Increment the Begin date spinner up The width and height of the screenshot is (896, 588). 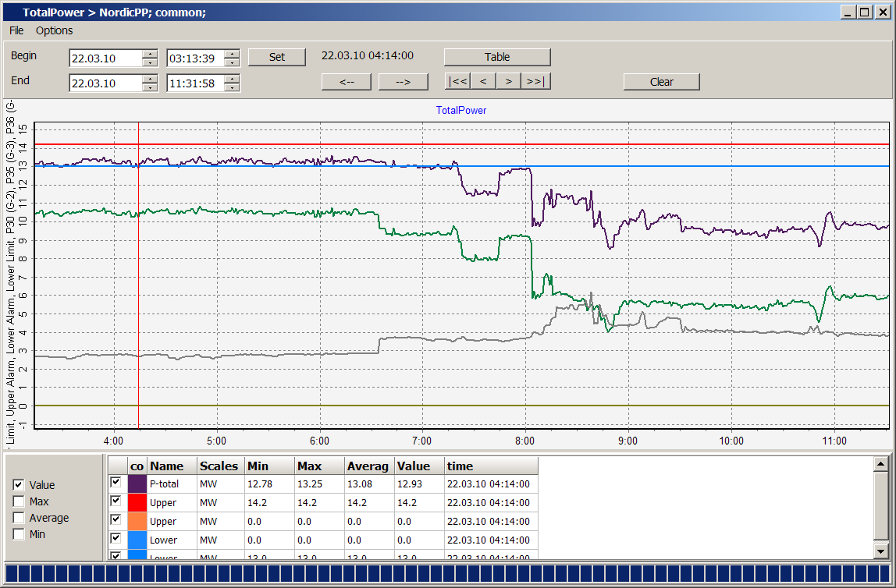click(x=150, y=54)
